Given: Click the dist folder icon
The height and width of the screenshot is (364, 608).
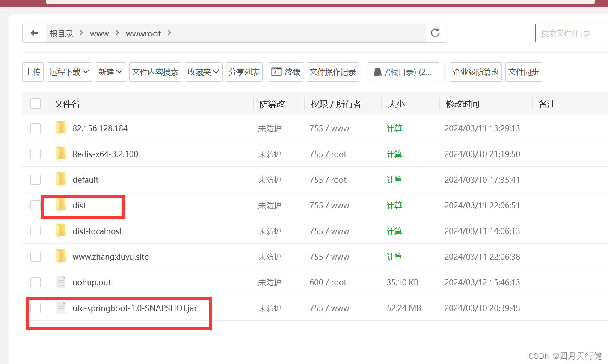Looking at the screenshot, I should pyautogui.click(x=61, y=205).
